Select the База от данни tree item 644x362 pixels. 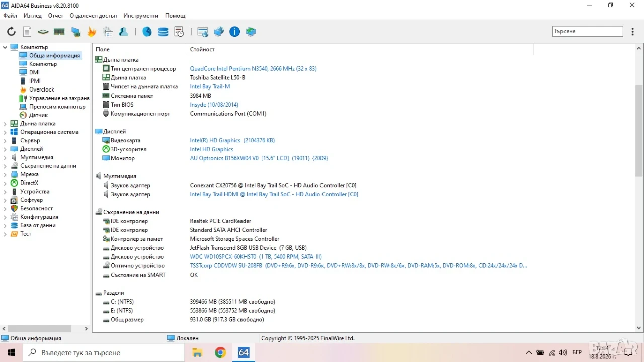pyautogui.click(x=38, y=225)
